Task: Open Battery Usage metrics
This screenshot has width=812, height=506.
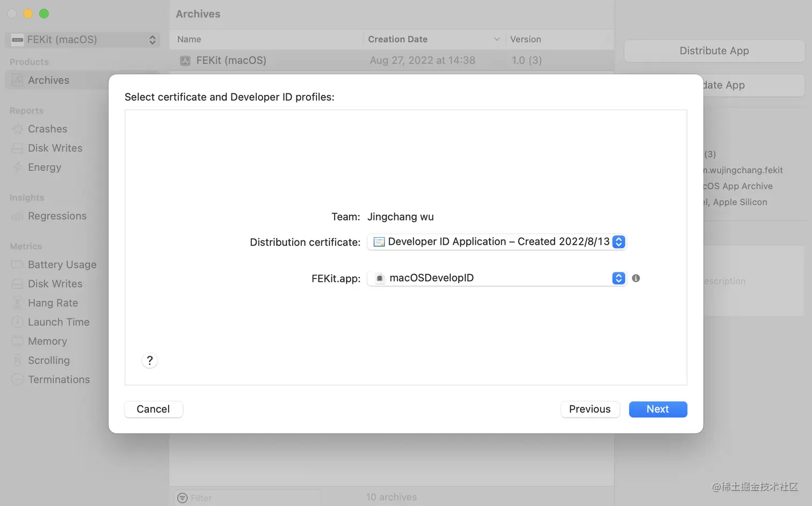Action: 62,265
